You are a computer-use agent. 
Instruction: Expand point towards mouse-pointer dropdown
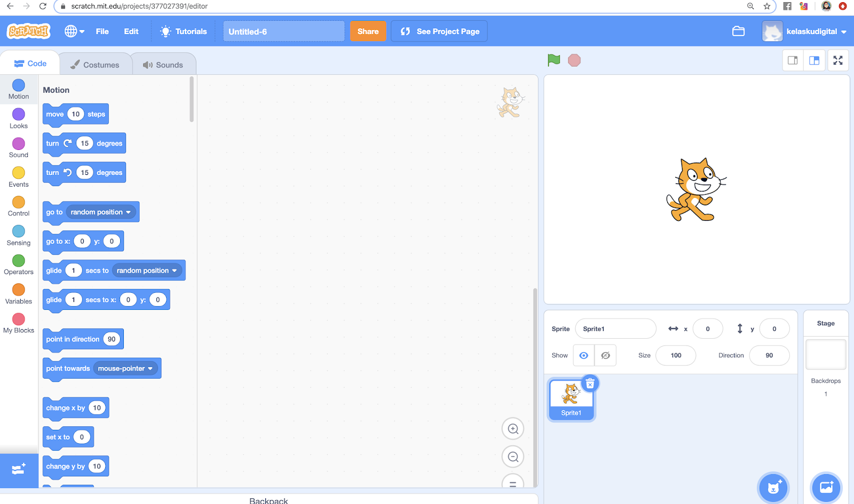tap(125, 369)
